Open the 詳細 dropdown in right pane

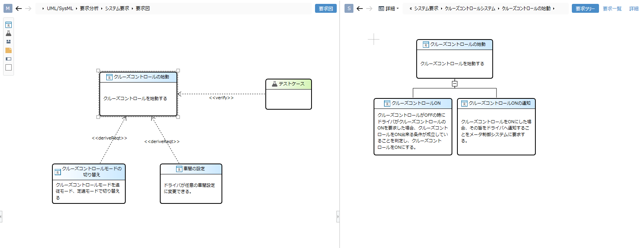(x=389, y=9)
